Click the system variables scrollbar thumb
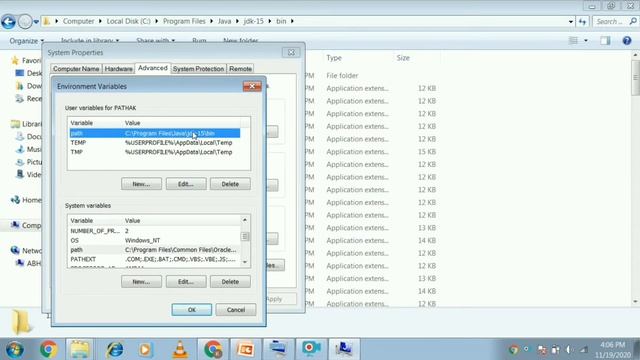Viewport: 640px width, 360px height. click(245, 236)
